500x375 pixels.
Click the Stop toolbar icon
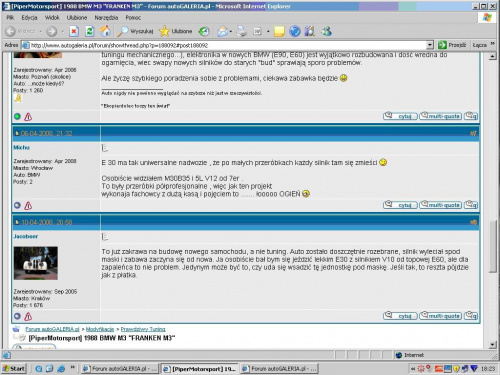pos(74,32)
